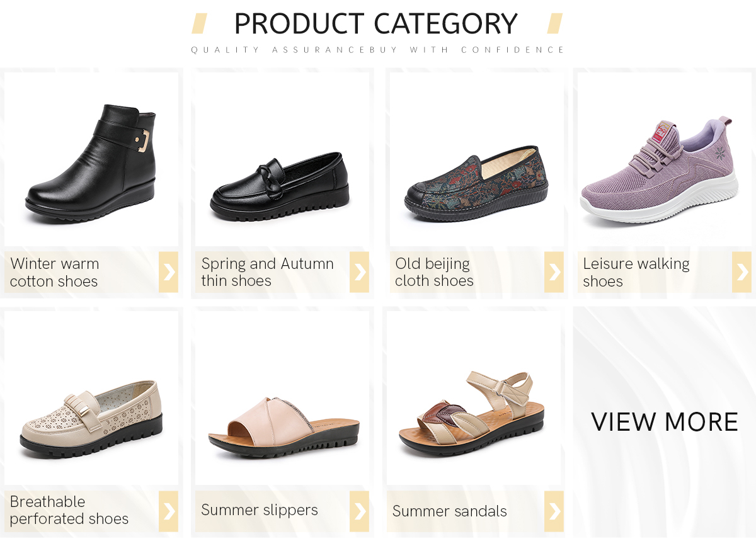
Task: Open the pink slide slipper image
Action: coord(284,427)
